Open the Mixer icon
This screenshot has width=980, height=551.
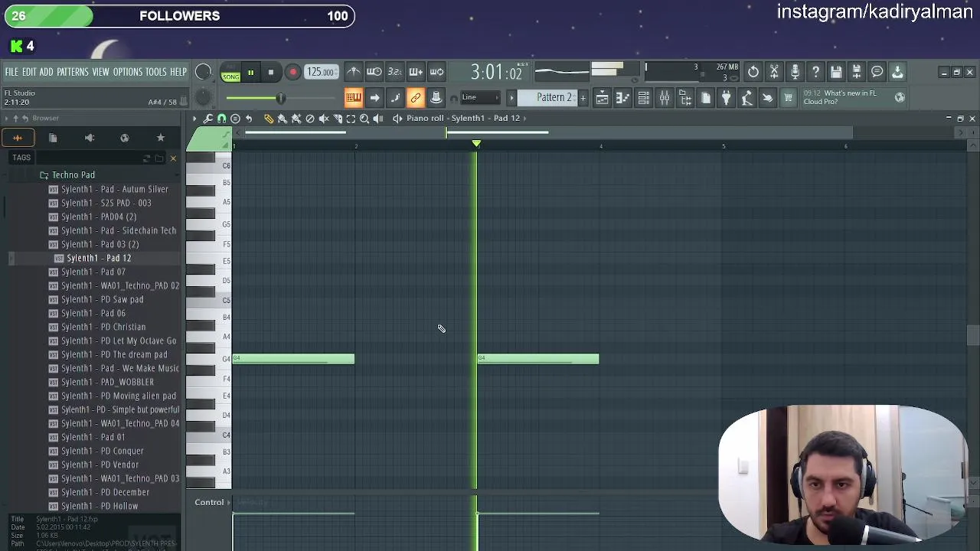(x=664, y=97)
